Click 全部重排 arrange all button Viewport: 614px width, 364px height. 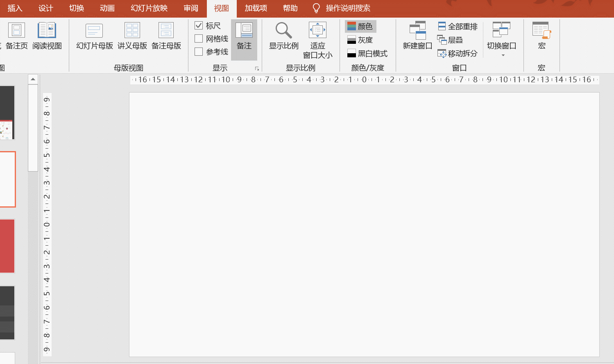(x=458, y=26)
